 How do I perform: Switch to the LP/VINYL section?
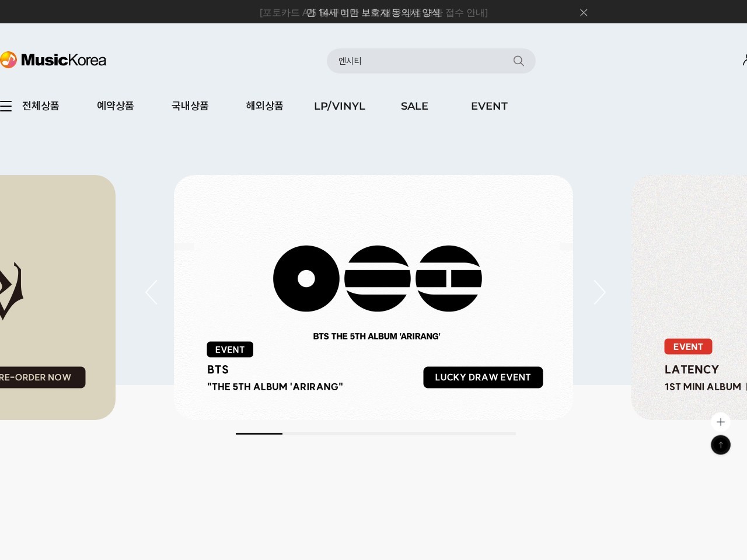(340, 106)
